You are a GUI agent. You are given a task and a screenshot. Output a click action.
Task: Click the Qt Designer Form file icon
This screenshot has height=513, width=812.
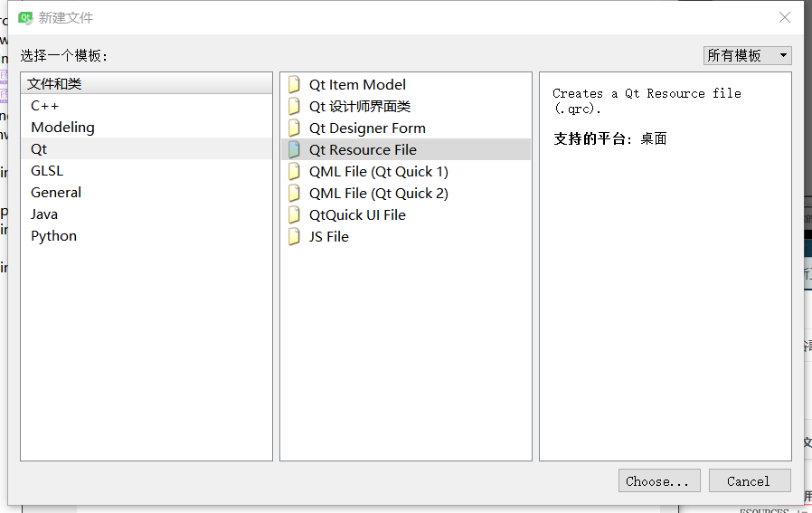coord(294,128)
